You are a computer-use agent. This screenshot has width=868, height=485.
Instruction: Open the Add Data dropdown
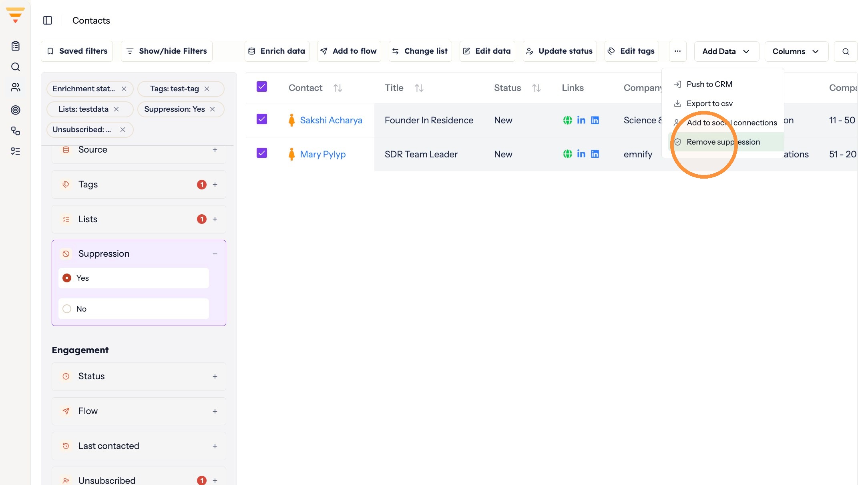pyautogui.click(x=726, y=51)
